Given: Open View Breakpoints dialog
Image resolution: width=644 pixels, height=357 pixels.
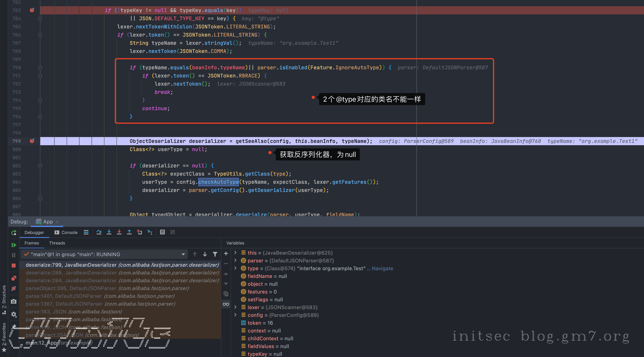Looking at the screenshot, I should point(14,278).
